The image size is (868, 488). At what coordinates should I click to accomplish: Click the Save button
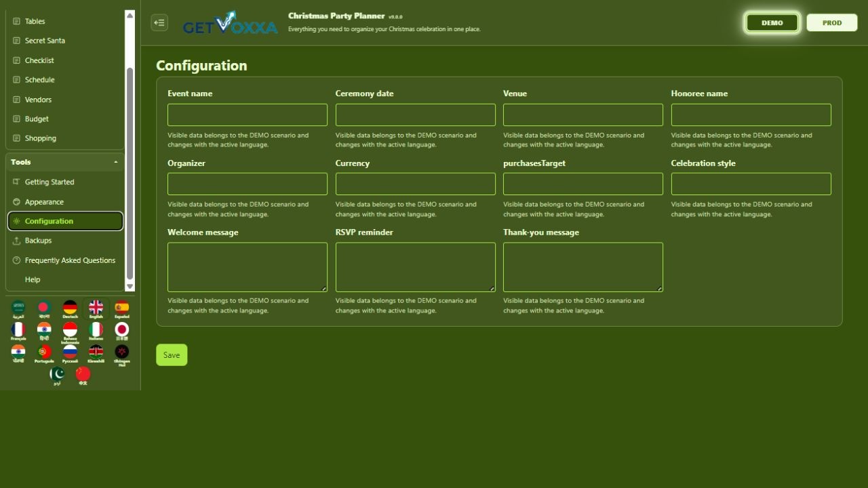coord(172,355)
